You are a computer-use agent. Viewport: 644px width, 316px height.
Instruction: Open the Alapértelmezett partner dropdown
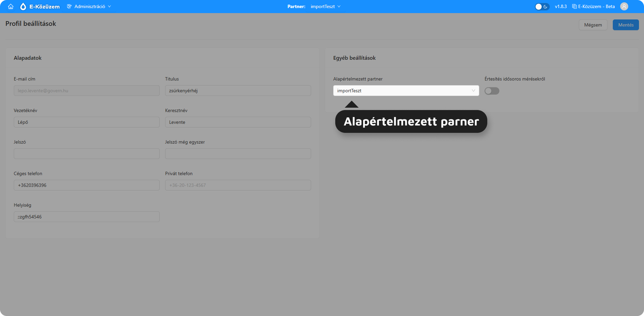pyautogui.click(x=406, y=91)
